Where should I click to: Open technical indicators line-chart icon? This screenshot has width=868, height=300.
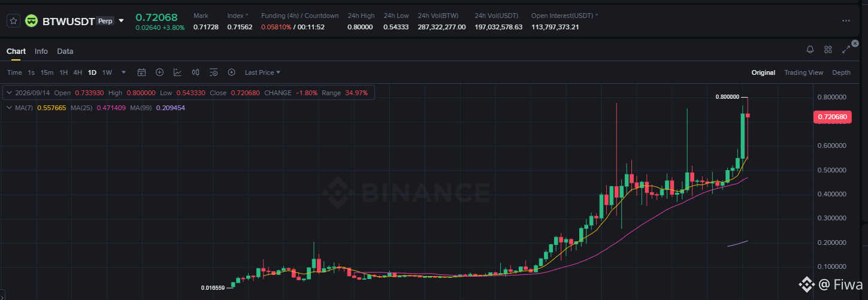click(177, 72)
